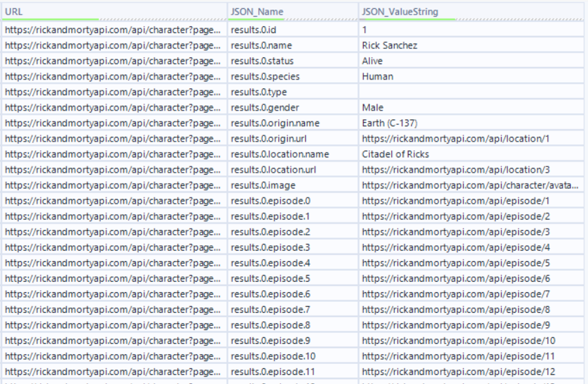
Task: Select the results.0.episode.0 cell
Action: 293,201
